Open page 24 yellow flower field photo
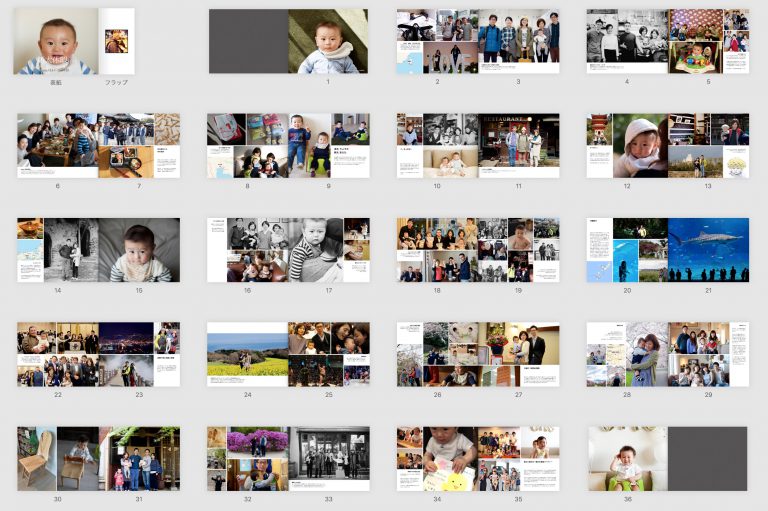Screen dimensions: 768x511 (x=247, y=355)
